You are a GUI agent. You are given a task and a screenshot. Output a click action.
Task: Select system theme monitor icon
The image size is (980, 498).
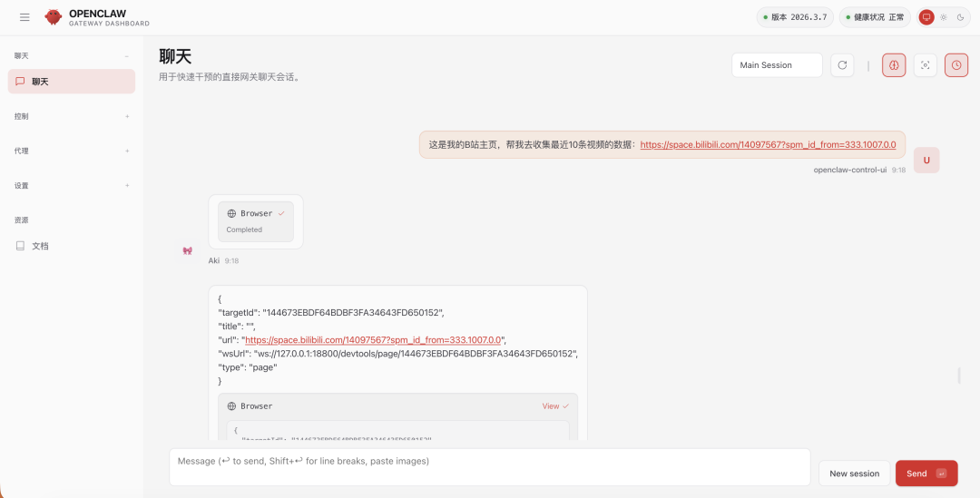point(926,17)
